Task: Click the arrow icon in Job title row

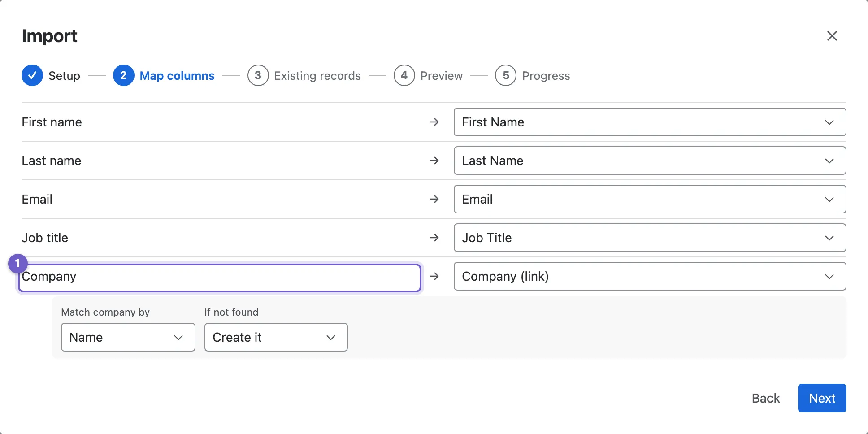Action: coord(434,238)
